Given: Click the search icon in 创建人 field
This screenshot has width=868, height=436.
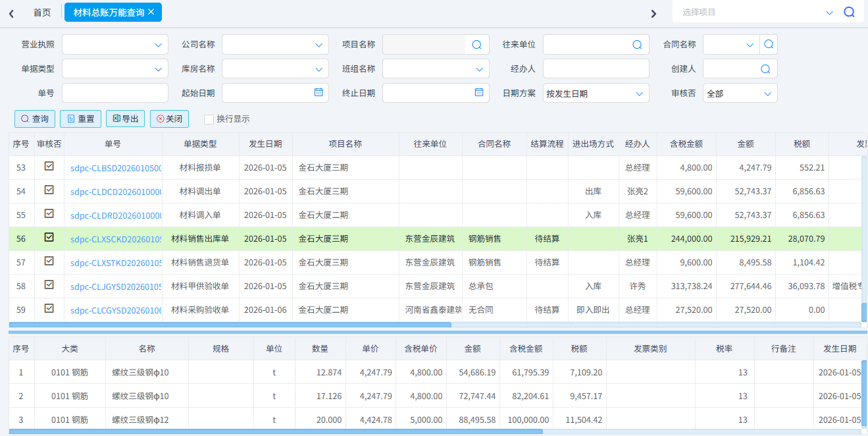Looking at the screenshot, I should click(x=765, y=69).
